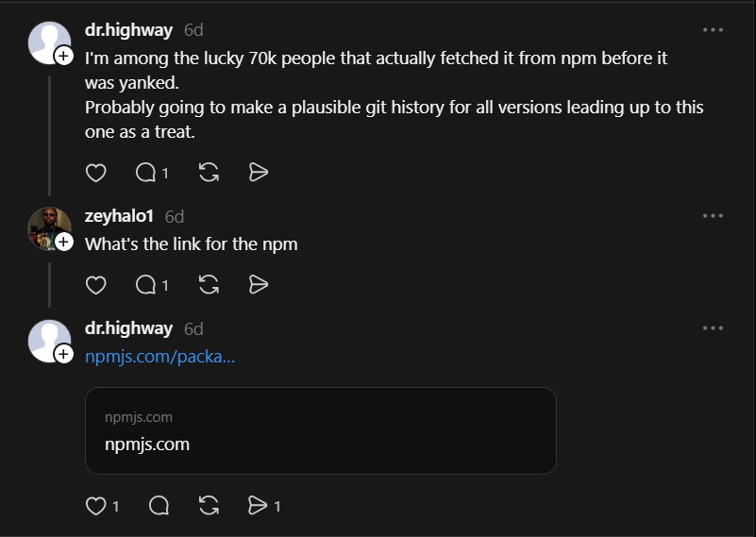Like dr.highway's npmjs link post
This screenshot has height=537, width=756.
[x=96, y=506]
